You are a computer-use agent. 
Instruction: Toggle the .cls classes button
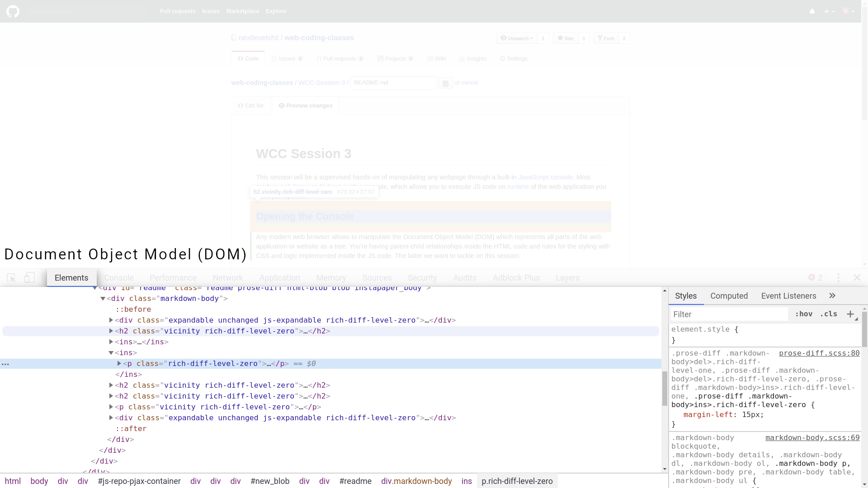pos(829,314)
